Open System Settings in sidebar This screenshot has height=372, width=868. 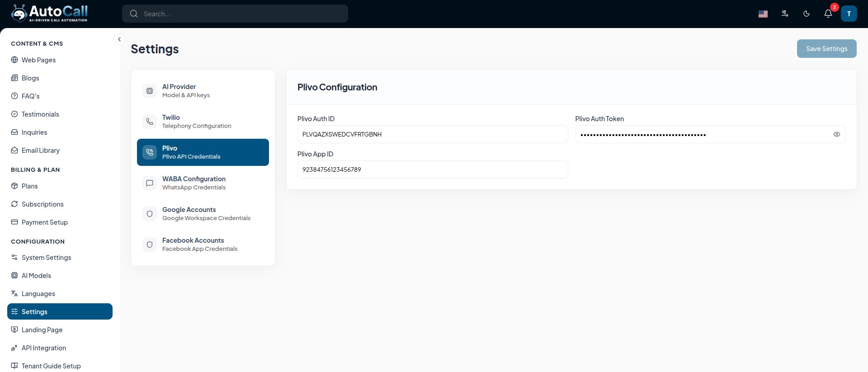coord(60,257)
